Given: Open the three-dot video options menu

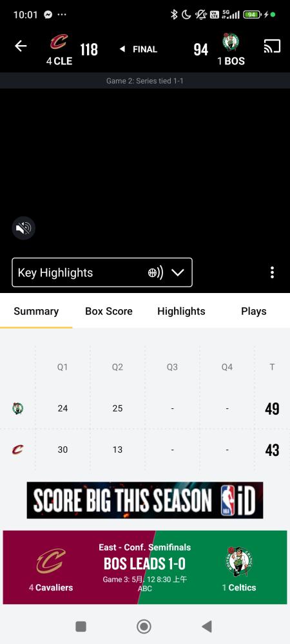Looking at the screenshot, I should click(x=272, y=272).
